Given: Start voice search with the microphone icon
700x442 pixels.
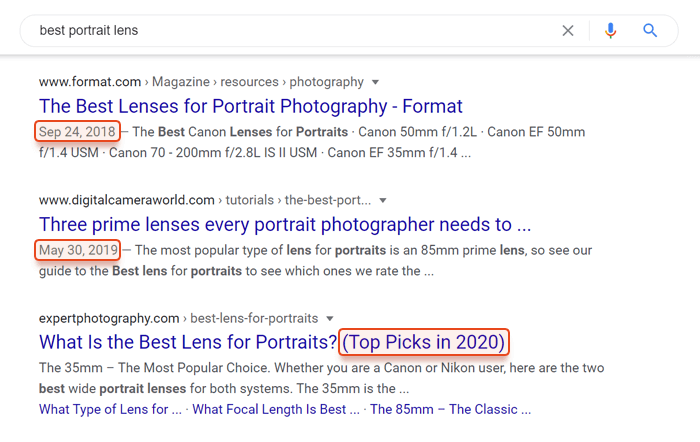Looking at the screenshot, I should (610, 31).
